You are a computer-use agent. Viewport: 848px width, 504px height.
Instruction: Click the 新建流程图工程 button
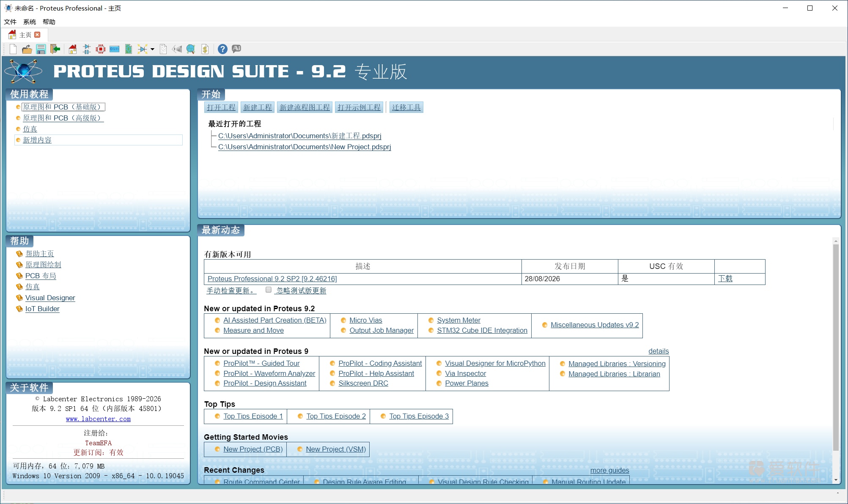pos(305,107)
